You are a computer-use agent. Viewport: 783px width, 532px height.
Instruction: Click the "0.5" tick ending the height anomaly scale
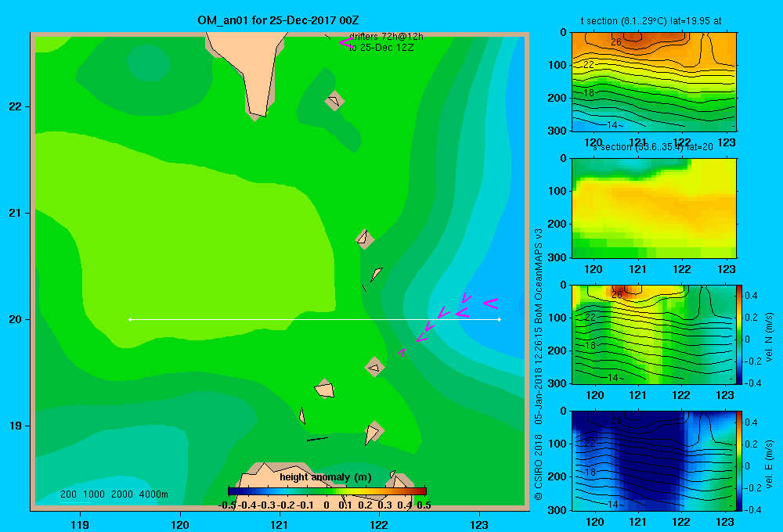point(424,505)
